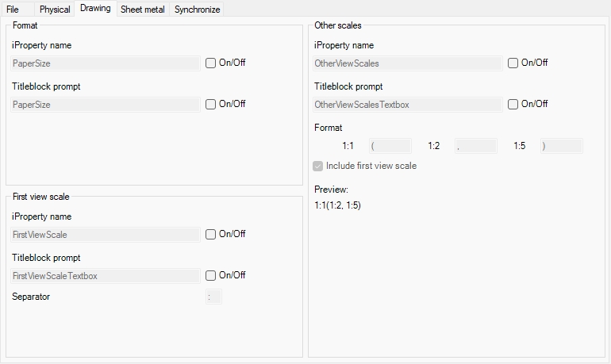The image size is (611, 364).
Task: Enable On/Off beside OtherViewScales iProperty field
Action: click(x=513, y=63)
